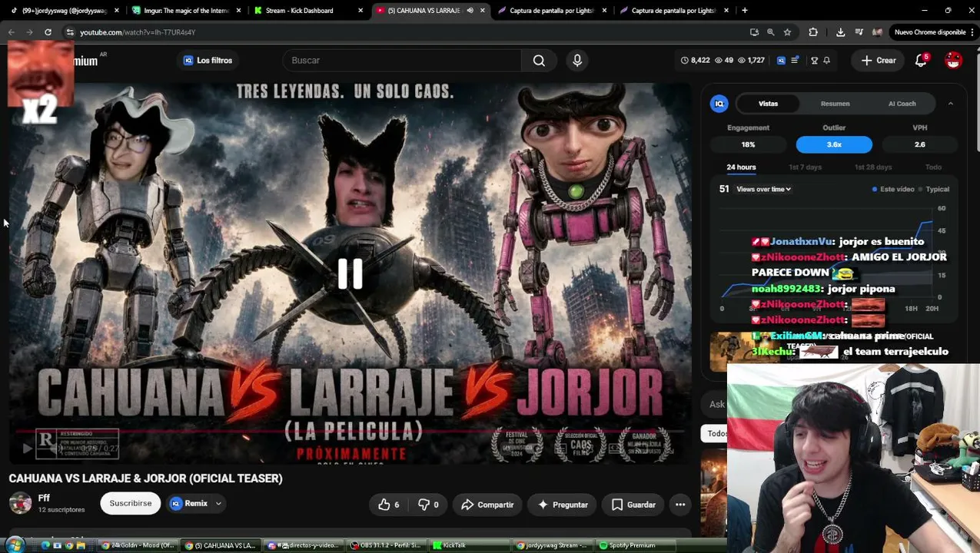Click the VPH 2.6 value

pos(919,144)
